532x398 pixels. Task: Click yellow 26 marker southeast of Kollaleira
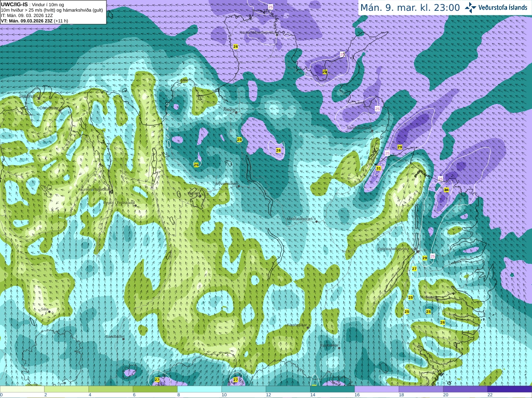click(x=443, y=322)
